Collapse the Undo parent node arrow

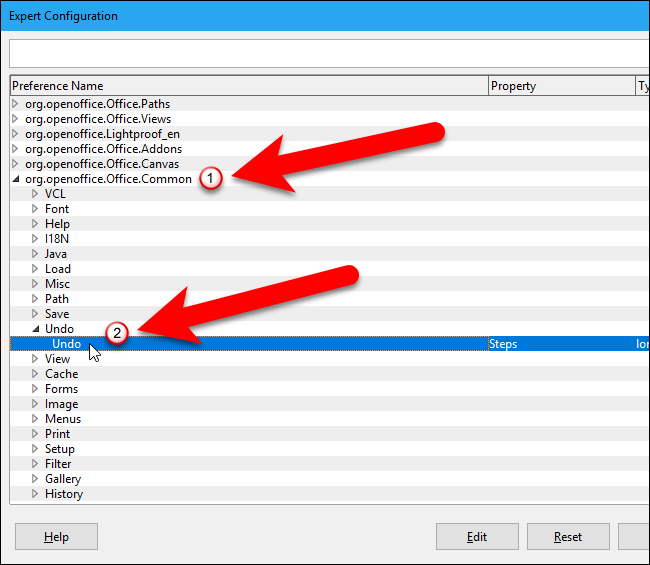[x=36, y=329]
